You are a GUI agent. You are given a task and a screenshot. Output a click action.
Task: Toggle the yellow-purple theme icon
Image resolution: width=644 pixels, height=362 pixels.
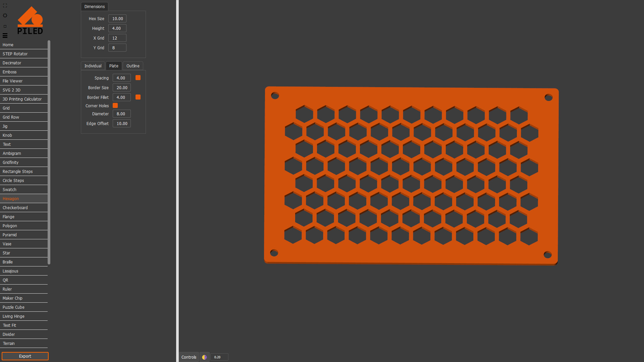pos(204,357)
